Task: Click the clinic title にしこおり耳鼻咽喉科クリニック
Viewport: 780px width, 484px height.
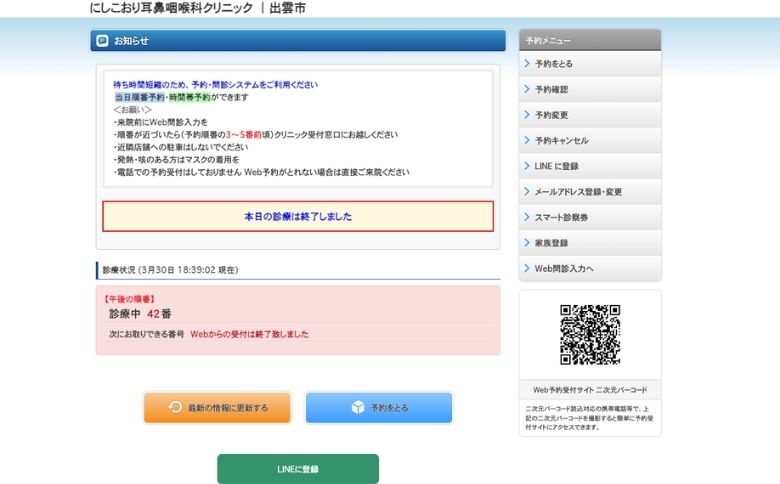Action: click(x=171, y=8)
